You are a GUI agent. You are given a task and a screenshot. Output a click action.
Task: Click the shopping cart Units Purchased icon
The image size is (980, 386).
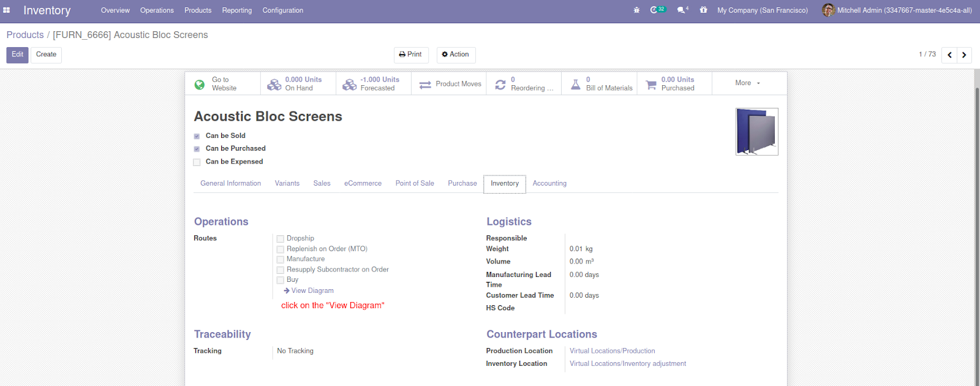point(651,85)
